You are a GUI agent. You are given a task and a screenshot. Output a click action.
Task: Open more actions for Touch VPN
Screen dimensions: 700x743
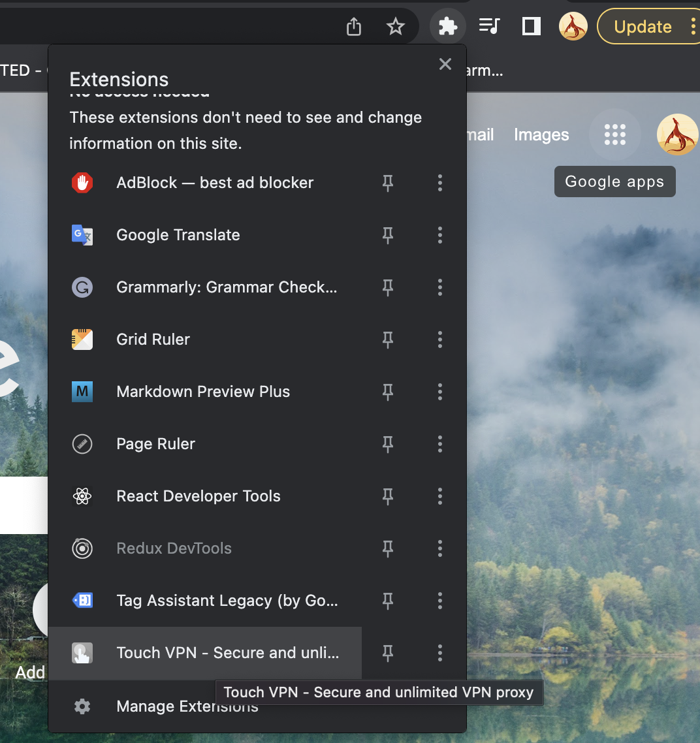tap(440, 653)
